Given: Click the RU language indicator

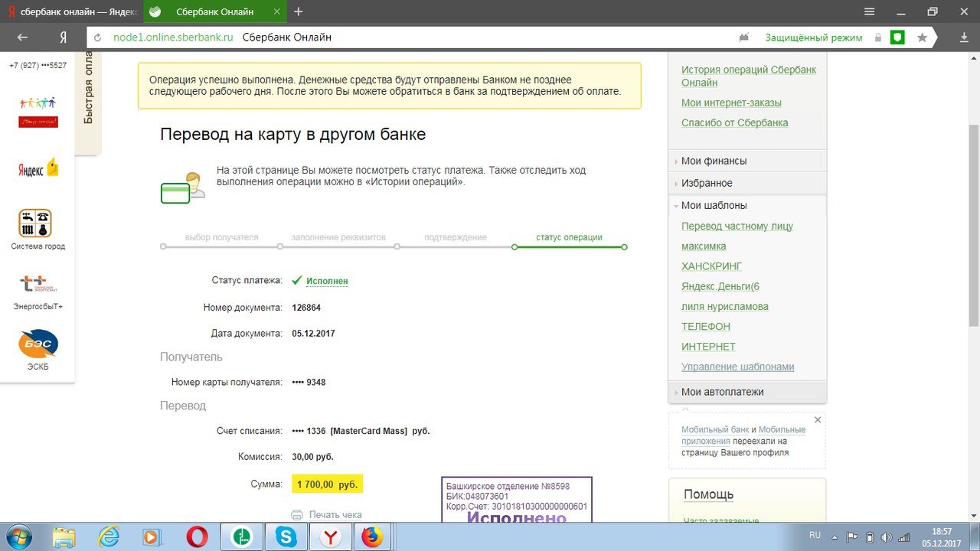Looking at the screenshot, I should point(815,536).
